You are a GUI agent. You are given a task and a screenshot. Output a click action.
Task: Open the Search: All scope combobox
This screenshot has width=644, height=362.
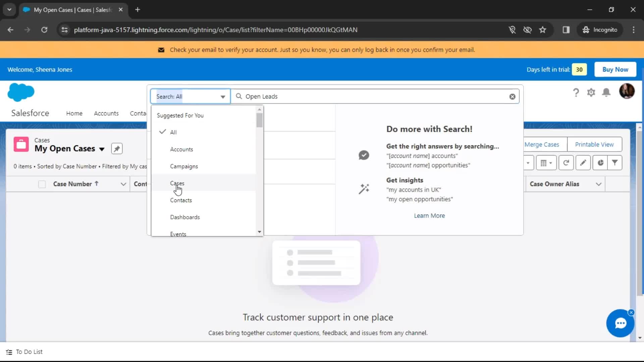tap(190, 97)
